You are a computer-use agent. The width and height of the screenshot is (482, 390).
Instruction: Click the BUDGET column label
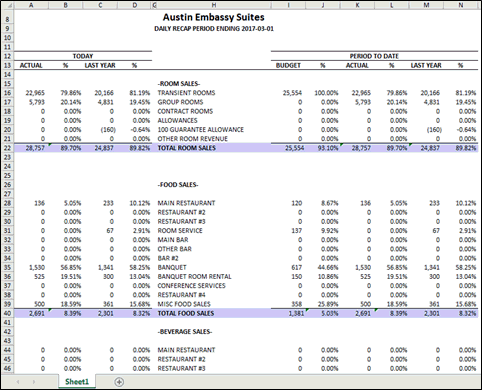click(x=288, y=65)
